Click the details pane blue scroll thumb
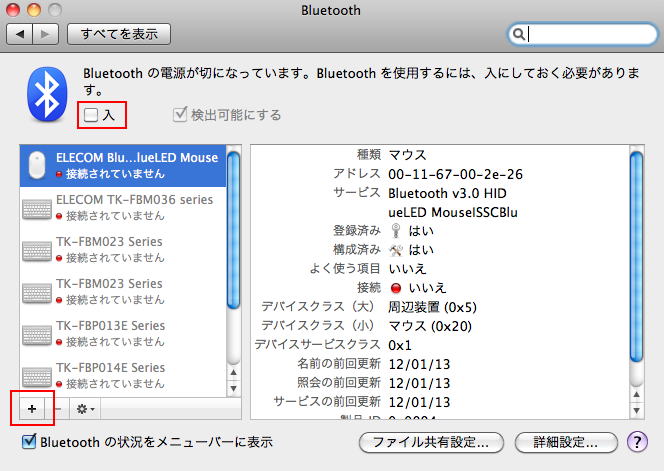Image resolution: width=664 pixels, height=471 pixels. pos(636,257)
